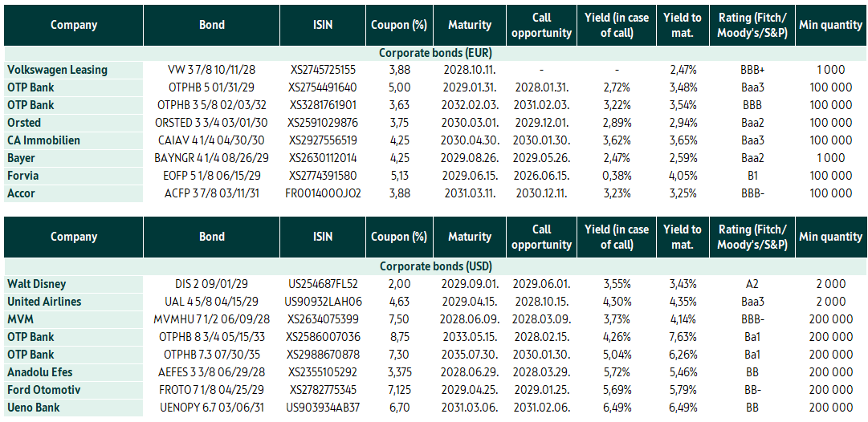Select bond 'CAIAV 4 1/4 04/30/30'
This screenshot has width=868, height=422.
[211, 140]
